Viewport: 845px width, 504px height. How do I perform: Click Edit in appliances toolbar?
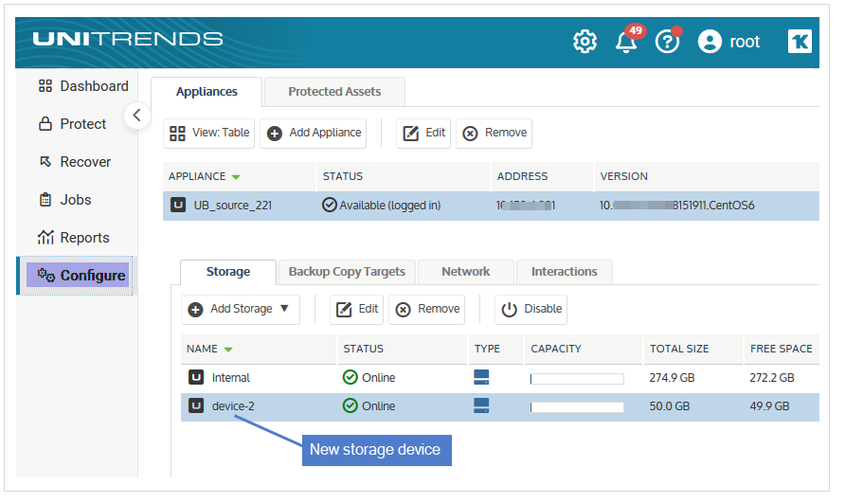pos(423,134)
